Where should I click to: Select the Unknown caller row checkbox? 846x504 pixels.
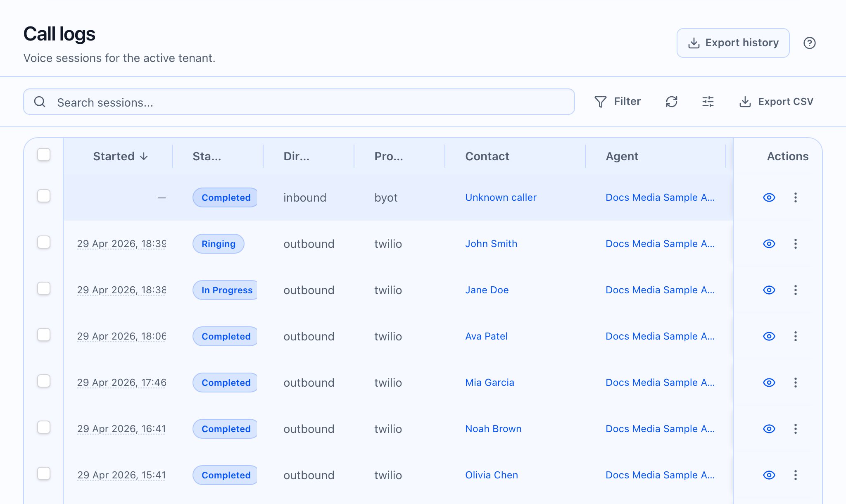tap(44, 196)
